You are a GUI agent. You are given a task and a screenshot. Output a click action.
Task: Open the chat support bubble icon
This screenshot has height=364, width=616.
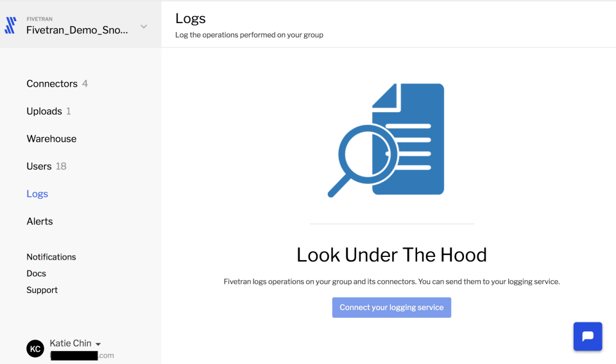[587, 336]
